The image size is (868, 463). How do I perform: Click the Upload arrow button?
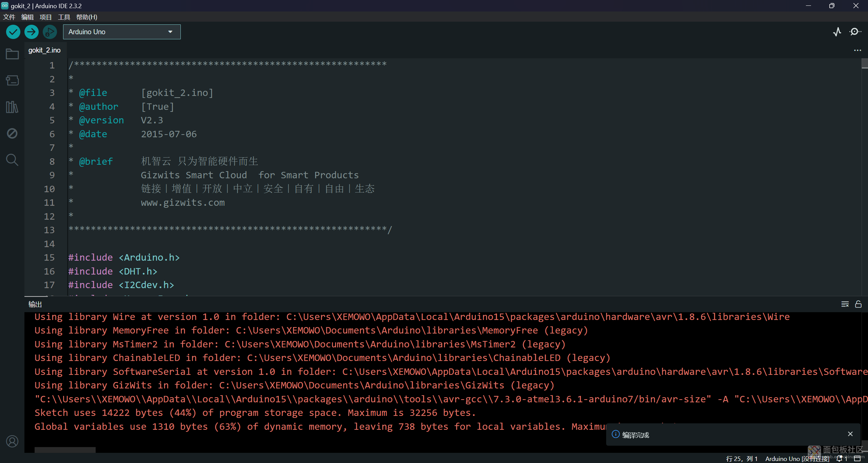pyautogui.click(x=31, y=32)
